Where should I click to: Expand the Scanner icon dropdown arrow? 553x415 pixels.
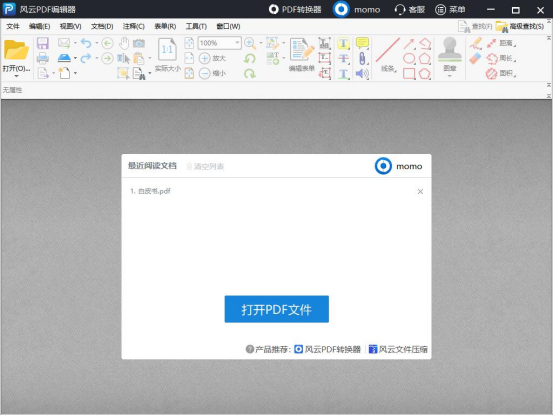coord(75,58)
